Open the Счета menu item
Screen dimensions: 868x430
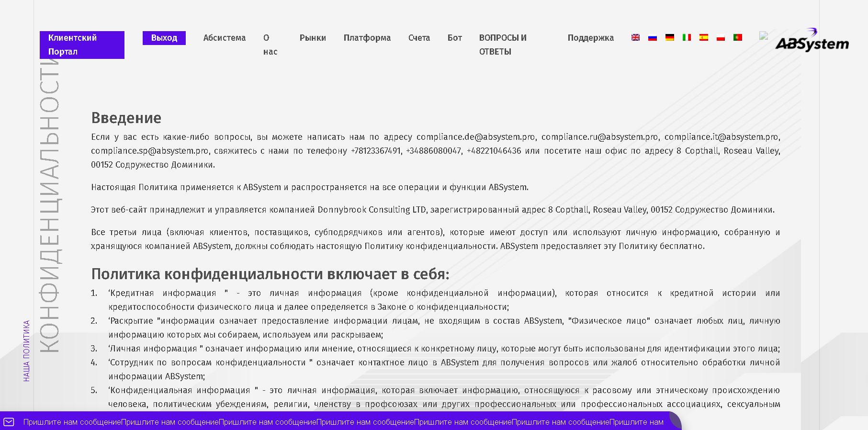click(419, 38)
